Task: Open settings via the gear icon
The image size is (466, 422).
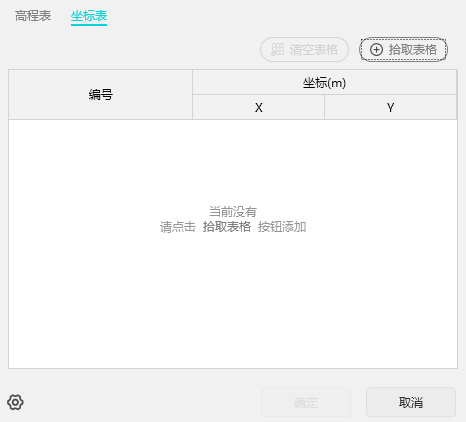Action: click(15, 402)
